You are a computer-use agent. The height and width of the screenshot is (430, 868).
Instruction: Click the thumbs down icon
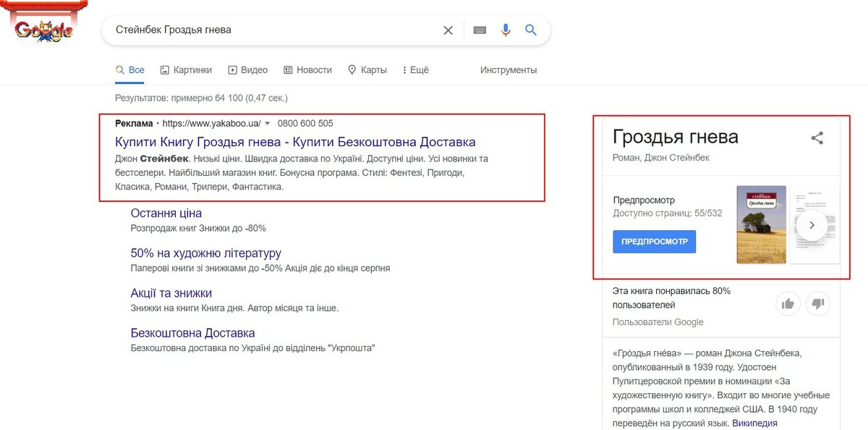pyautogui.click(x=817, y=303)
